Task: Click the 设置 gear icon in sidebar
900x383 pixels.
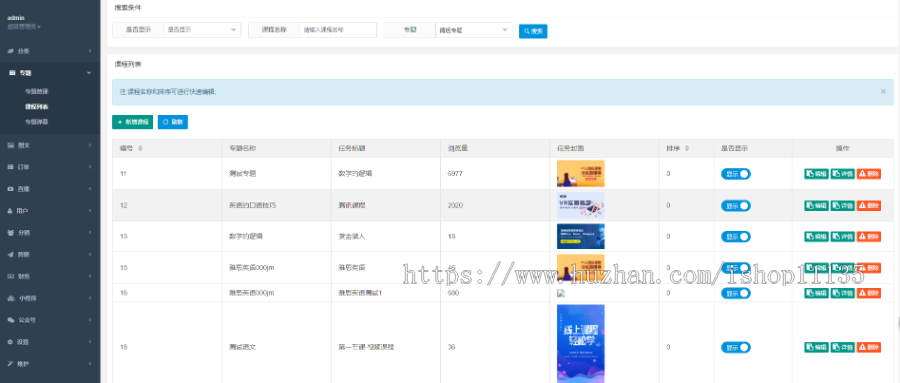Action: 10,342
